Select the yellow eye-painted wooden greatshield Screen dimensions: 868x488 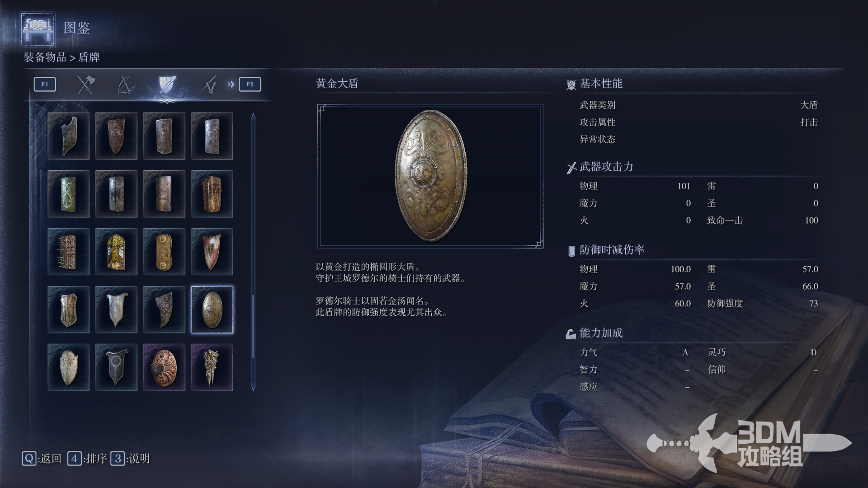click(116, 252)
